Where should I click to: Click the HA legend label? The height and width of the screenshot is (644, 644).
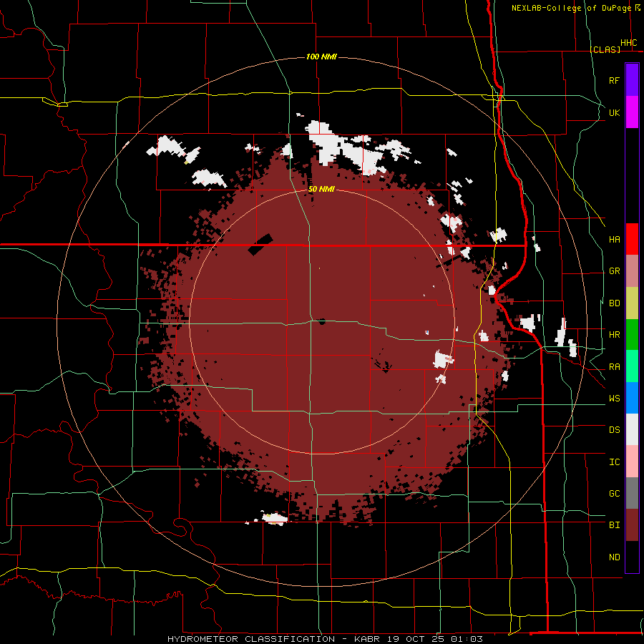click(614, 239)
